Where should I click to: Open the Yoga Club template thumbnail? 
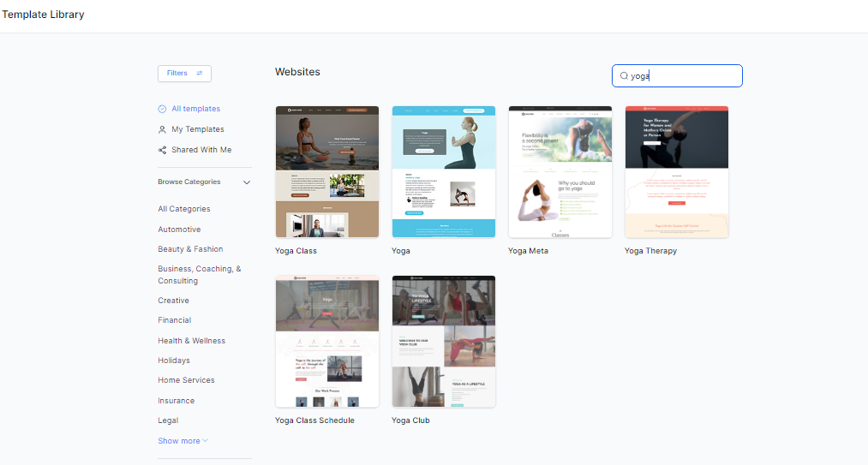coord(443,341)
